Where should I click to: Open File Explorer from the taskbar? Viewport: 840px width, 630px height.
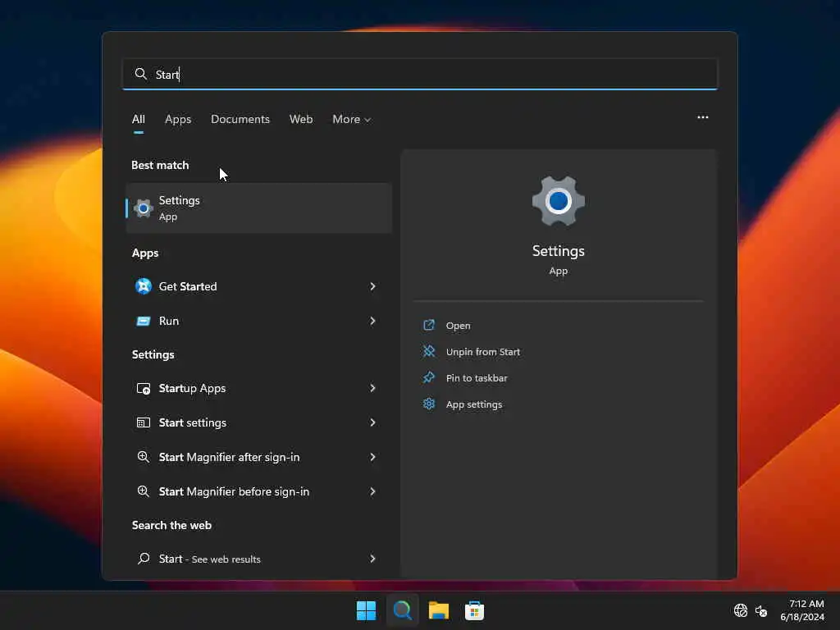[439, 610]
